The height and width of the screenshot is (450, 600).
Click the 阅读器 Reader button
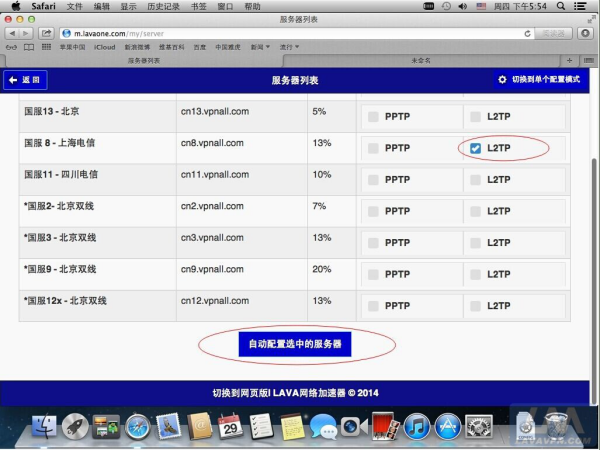(x=554, y=34)
